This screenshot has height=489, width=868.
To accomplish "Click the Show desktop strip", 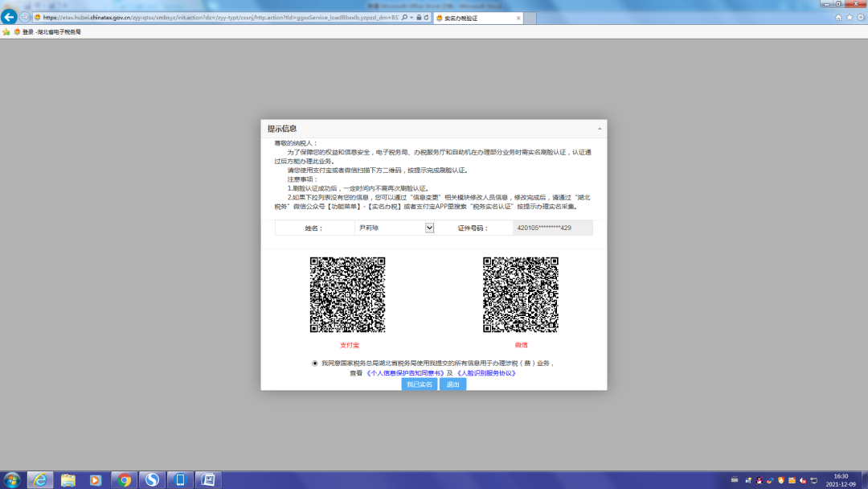I will (x=865, y=480).
